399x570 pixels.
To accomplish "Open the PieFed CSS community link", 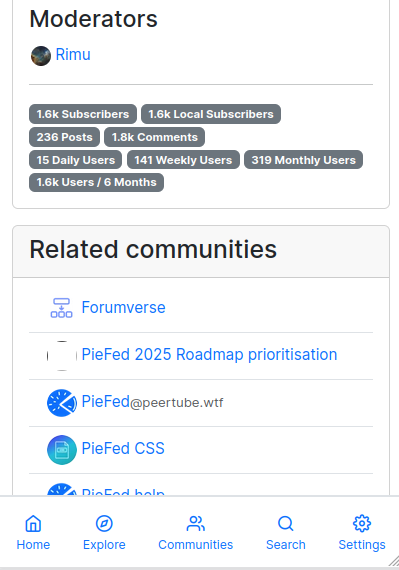I will (123, 448).
